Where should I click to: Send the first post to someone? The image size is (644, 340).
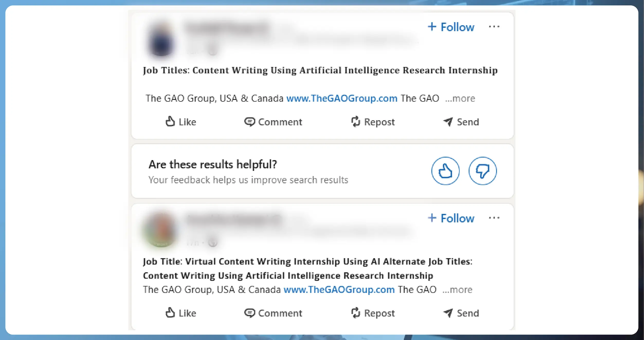pos(461,122)
